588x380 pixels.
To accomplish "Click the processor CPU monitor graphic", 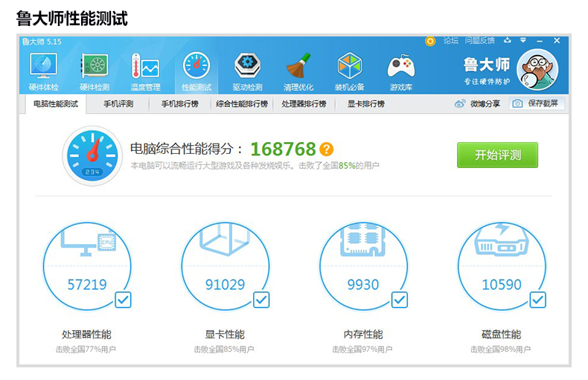I will coord(89,242).
